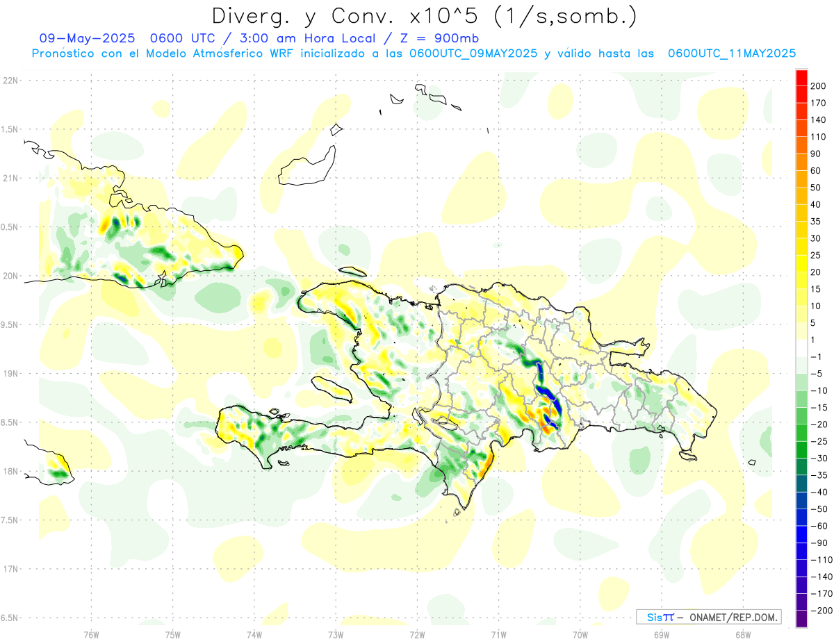834x644 pixels.
Task: Click the '70W' longitude label
Action: tap(580, 634)
